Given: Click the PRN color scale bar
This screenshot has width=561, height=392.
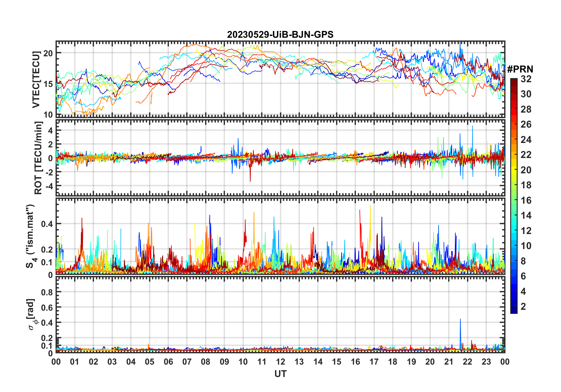Looking at the screenshot, I should (x=514, y=196).
